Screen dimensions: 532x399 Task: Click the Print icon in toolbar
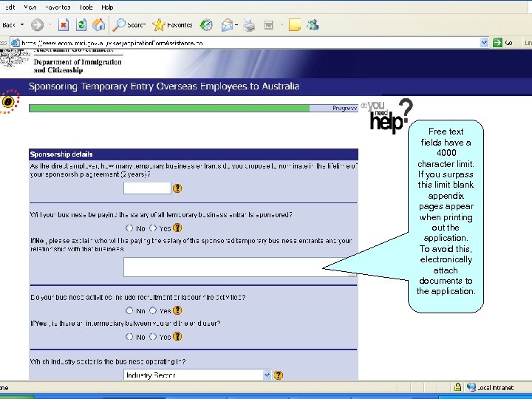pos(249,25)
